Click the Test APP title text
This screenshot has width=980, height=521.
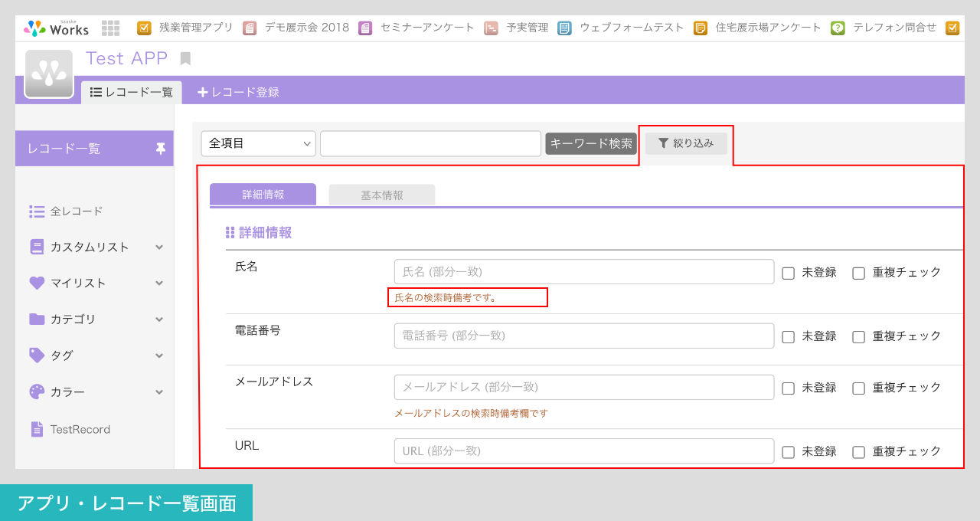click(x=126, y=58)
